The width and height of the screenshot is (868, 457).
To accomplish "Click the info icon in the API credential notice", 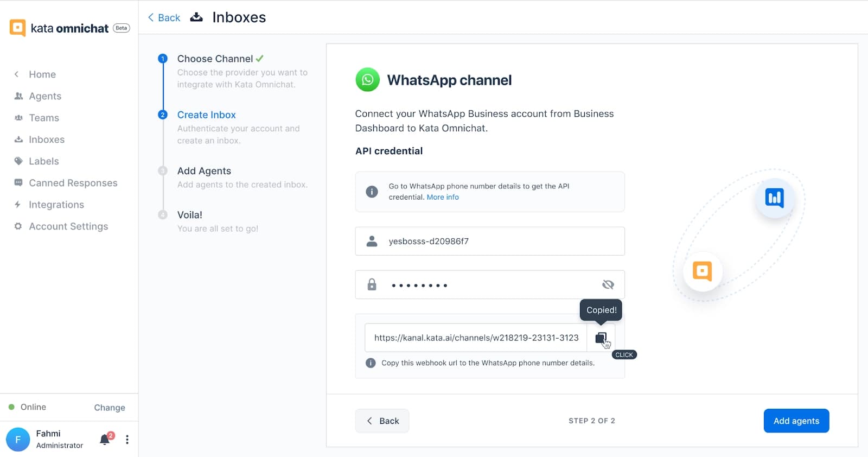I will coord(372,192).
